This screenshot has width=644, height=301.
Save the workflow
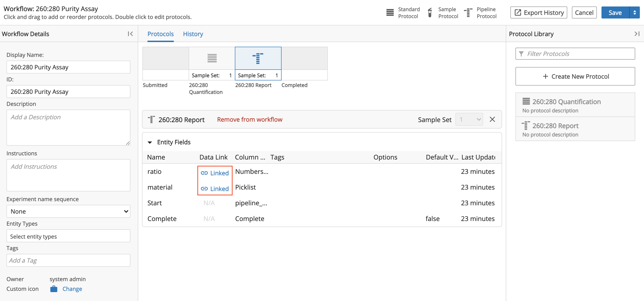pyautogui.click(x=615, y=12)
